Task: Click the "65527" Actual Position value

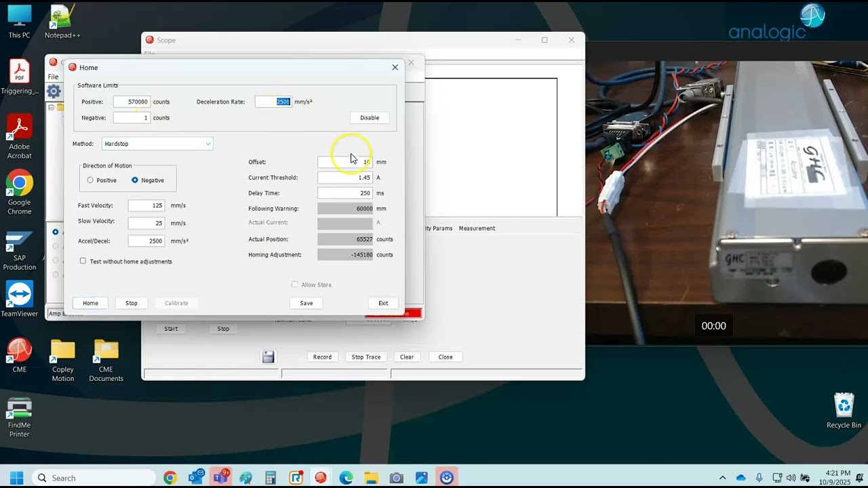Action: pyautogui.click(x=345, y=239)
